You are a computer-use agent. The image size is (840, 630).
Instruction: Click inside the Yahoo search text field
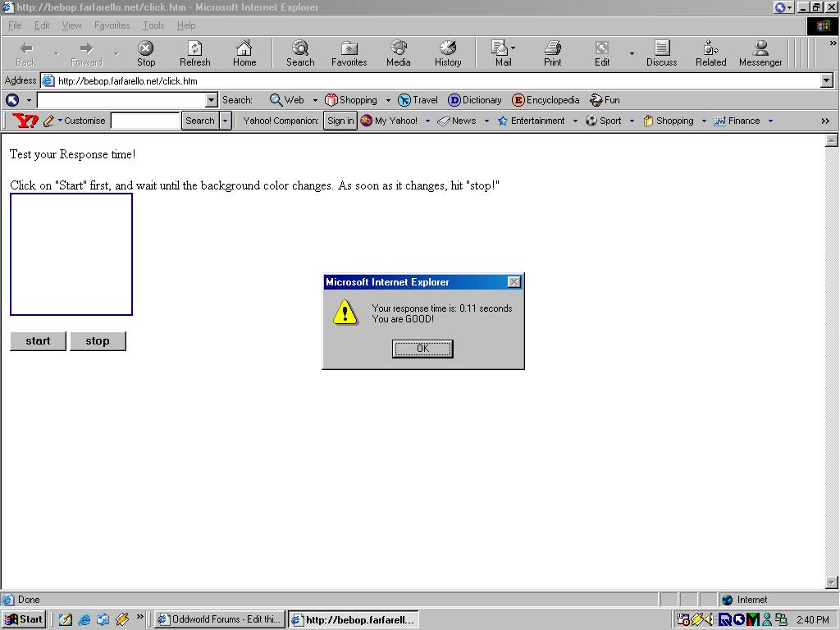[144, 121]
